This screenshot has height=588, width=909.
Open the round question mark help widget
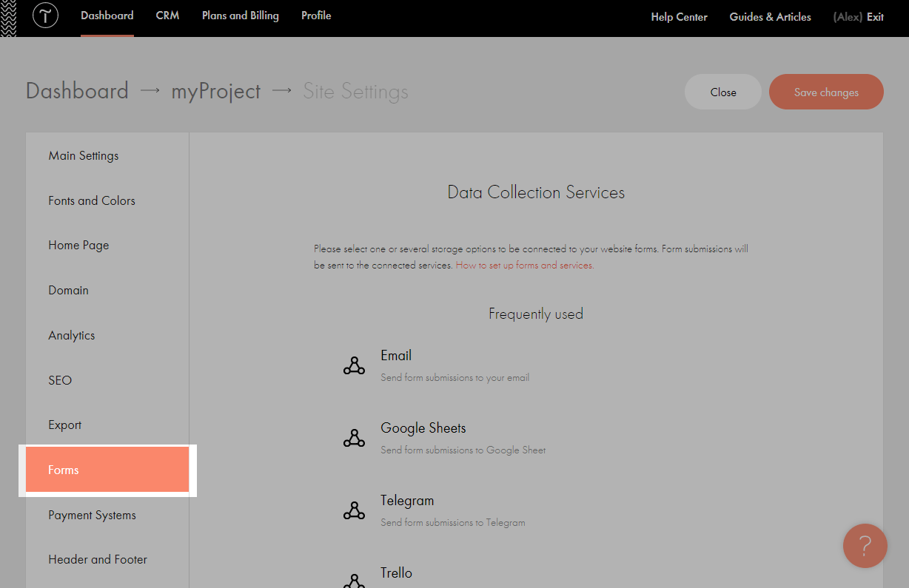pos(865,546)
